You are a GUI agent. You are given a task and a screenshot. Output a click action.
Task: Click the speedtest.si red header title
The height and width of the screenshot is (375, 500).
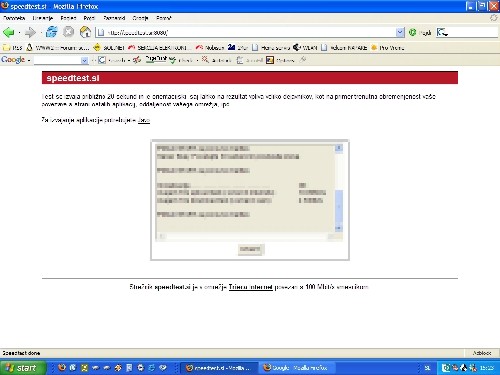point(73,78)
